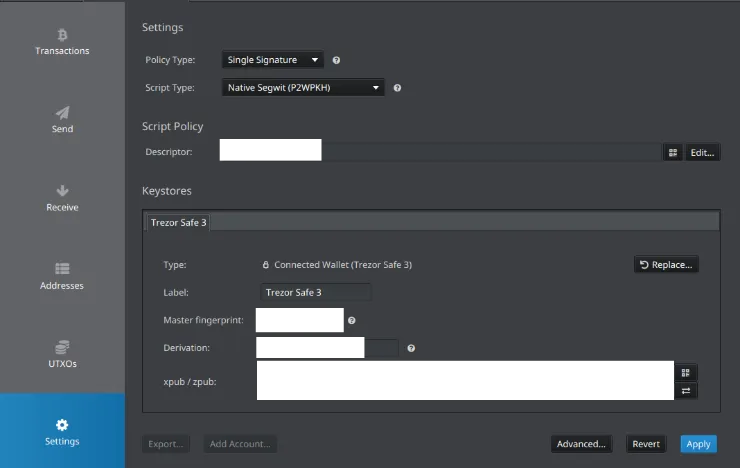Viewport: 740px width, 468px height.
Task: Open the Policy Type dropdown
Action: point(273,60)
